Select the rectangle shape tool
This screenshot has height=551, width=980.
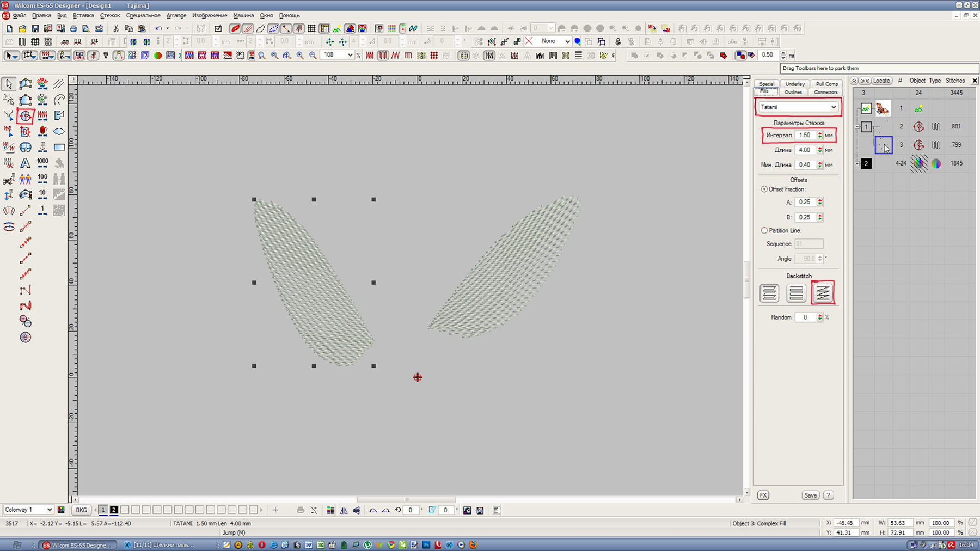[59, 147]
